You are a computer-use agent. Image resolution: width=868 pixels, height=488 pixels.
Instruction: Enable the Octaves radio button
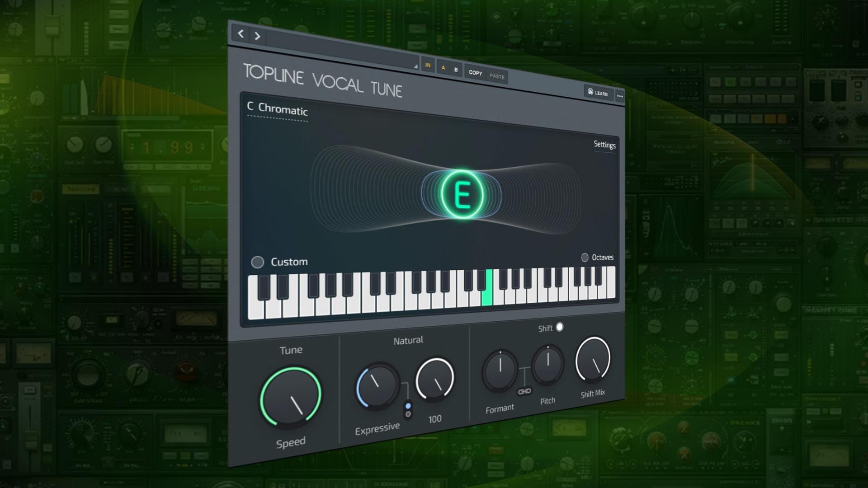click(585, 258)
